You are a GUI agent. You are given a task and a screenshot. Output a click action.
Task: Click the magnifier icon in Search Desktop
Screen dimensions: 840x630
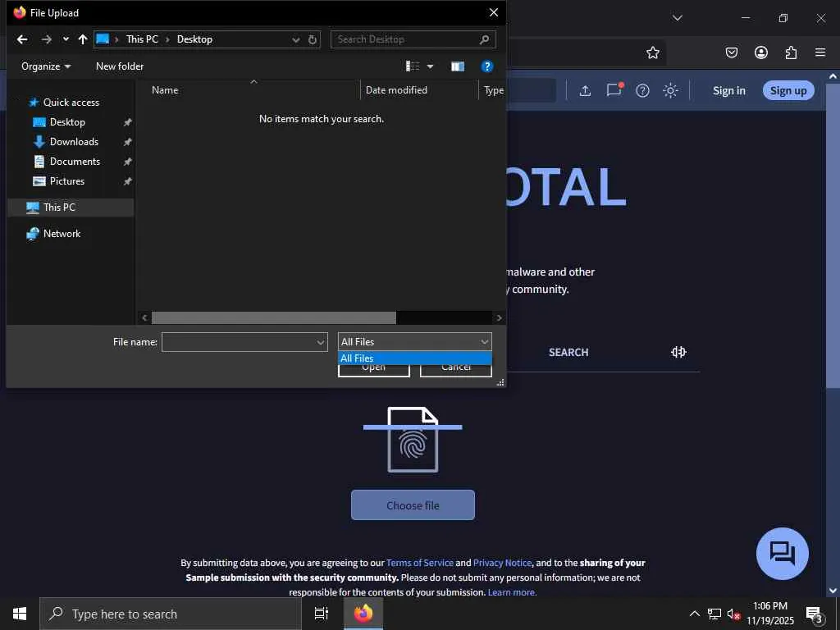click(x=484, y=39)
